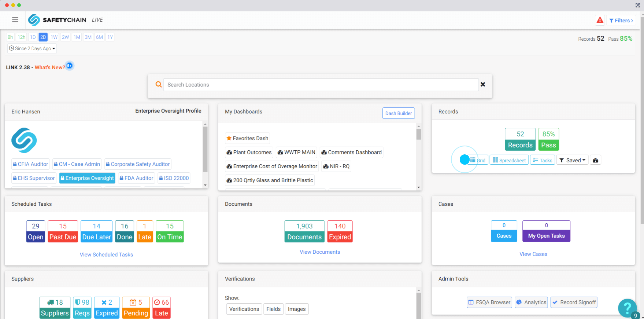The width and height of the screenshot is (644, 319).
Task: Switch records to Grid view
Action: tap(478, 160)
